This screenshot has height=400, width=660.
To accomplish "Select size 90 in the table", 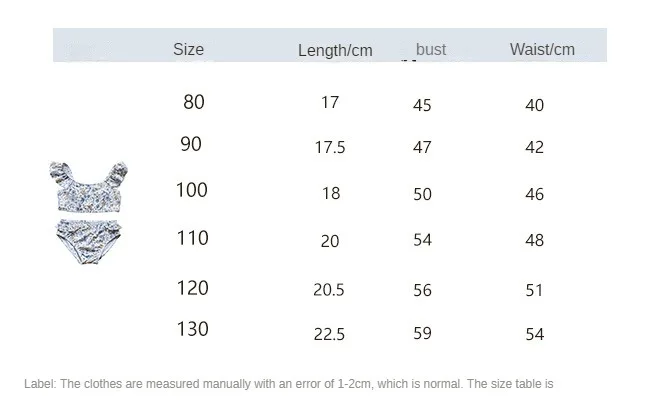I will coord(191,144).
